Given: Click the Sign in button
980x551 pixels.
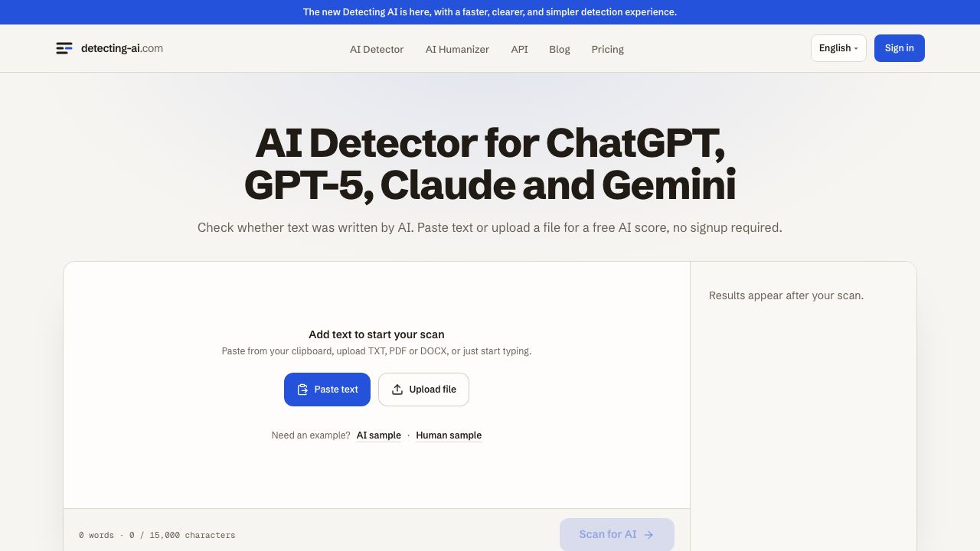Looking at the screenshot, I should 899,48.
